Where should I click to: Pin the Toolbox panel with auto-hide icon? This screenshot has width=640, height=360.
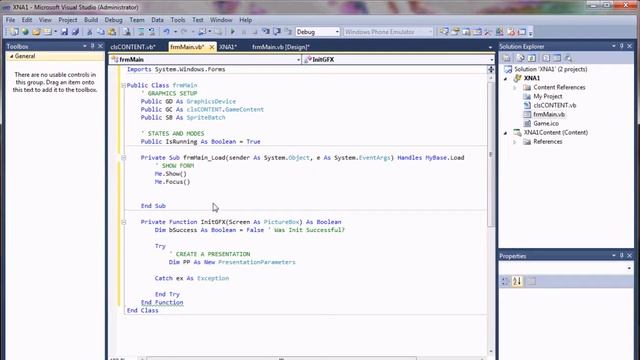click(93, 47)
